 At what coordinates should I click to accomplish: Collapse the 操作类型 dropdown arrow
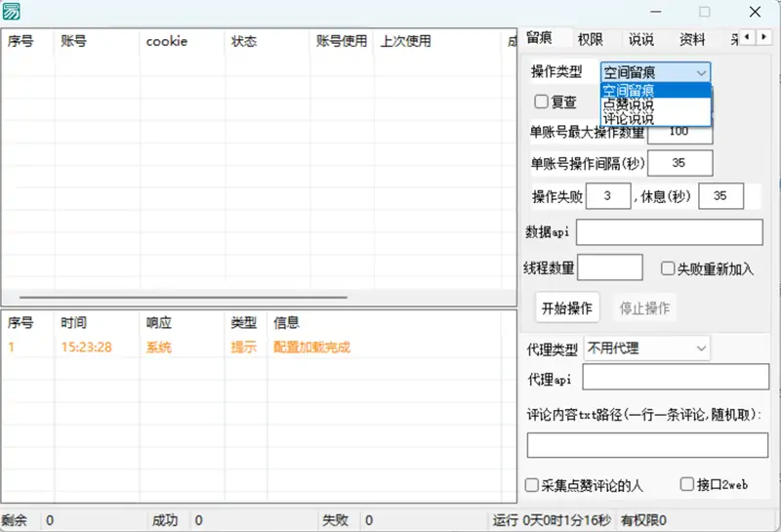(x=701, y=72)
